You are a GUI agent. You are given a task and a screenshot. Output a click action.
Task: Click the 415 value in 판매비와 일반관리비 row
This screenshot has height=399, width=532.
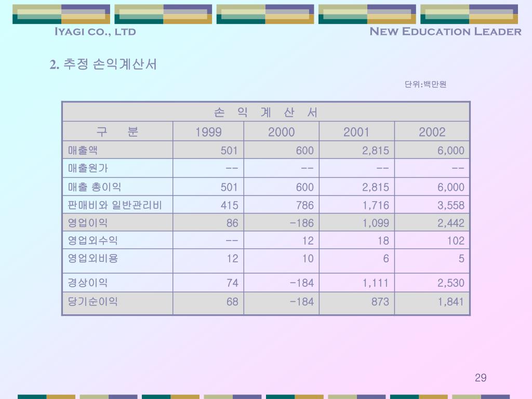[229, 205]
